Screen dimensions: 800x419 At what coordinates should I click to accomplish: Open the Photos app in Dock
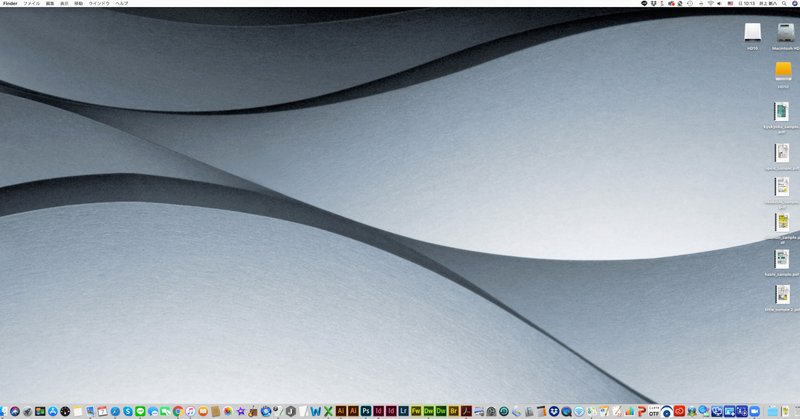pos(228,411)
